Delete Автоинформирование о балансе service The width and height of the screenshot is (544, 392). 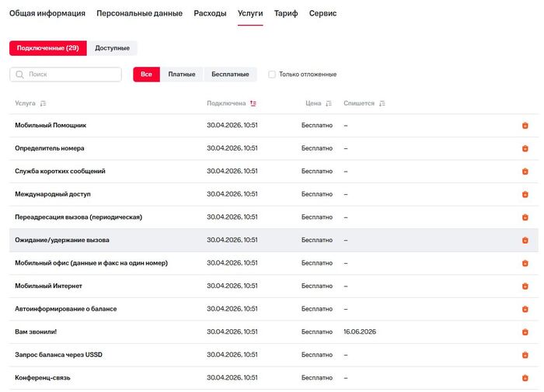525,309
